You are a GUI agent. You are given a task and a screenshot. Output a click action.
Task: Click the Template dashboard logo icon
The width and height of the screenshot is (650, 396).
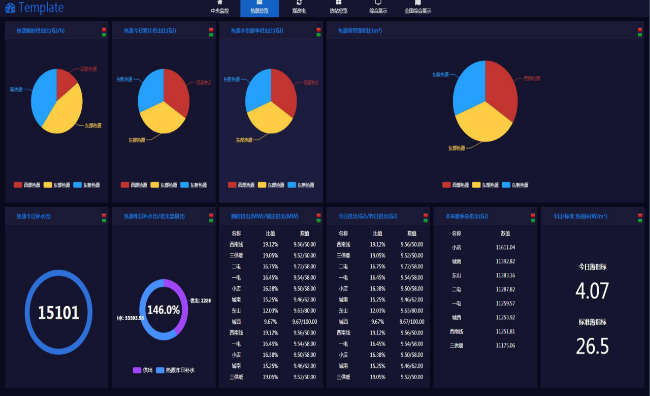10,7
